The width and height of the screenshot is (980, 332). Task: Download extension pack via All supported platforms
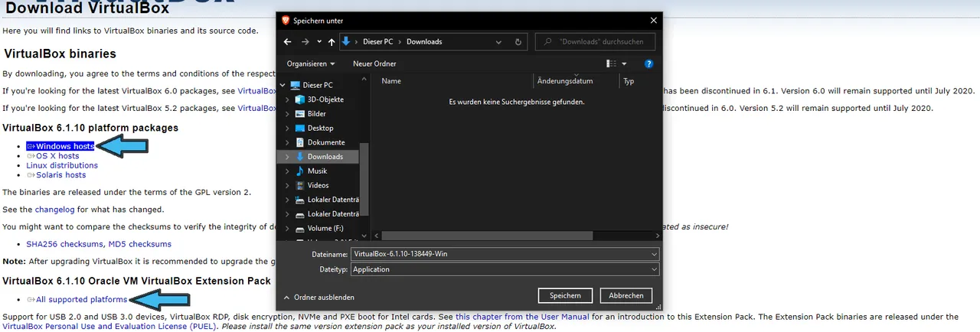click(81, 299)
